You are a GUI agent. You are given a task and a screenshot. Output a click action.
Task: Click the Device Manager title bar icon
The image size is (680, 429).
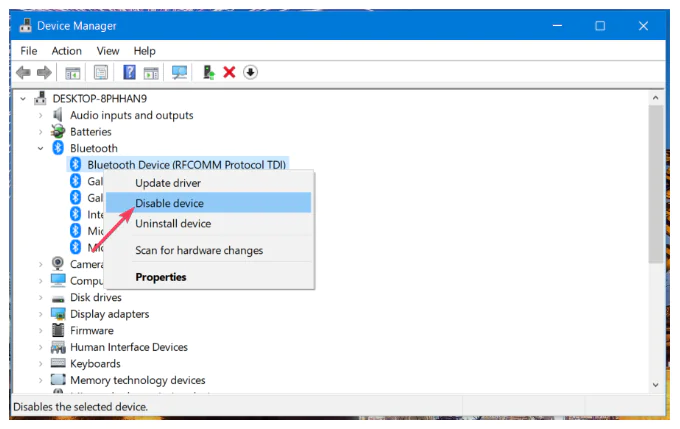(26, 25)
